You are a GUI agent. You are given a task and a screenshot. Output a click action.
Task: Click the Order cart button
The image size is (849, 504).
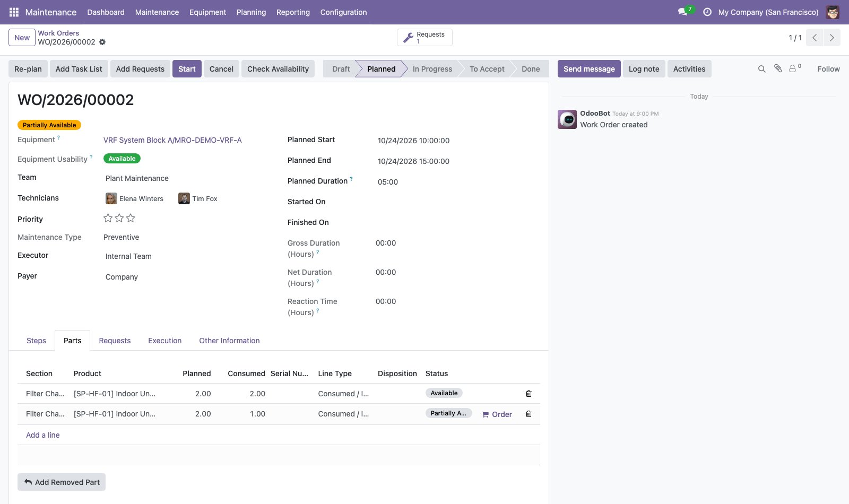(497, 414)
